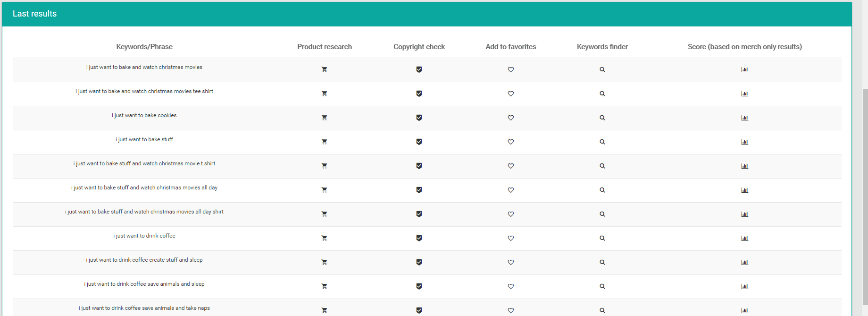
Task: Click the 'Copyright check' column header
Action: click(x=419, y=47)
